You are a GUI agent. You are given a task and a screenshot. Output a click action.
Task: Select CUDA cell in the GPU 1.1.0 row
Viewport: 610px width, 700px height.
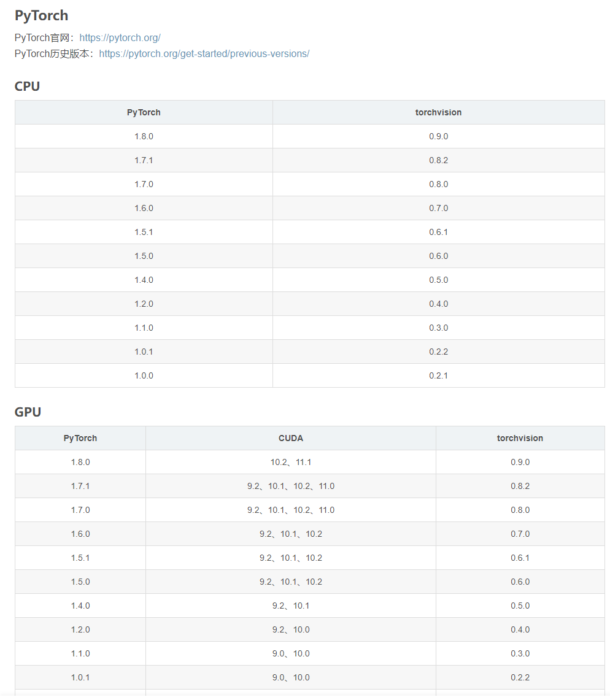(291, 653)
